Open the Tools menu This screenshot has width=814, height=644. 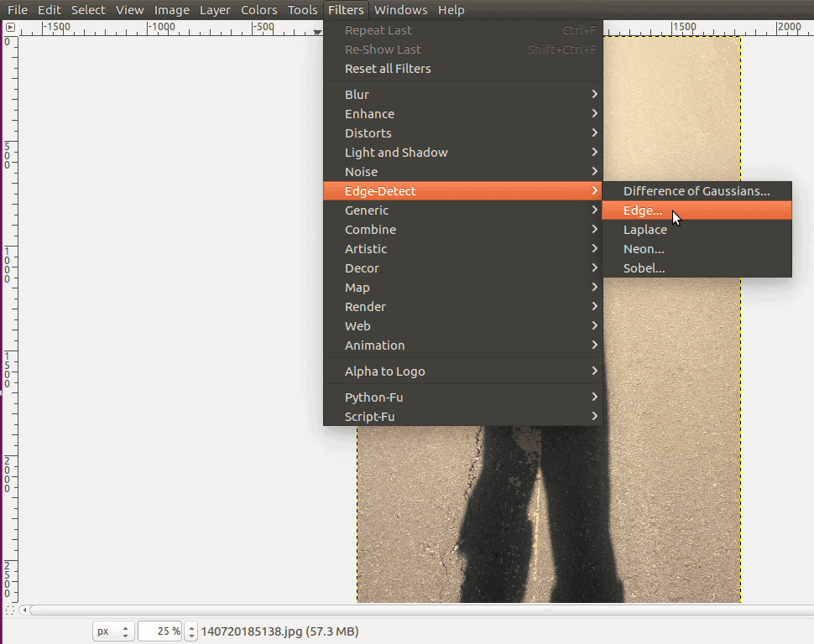(x=303, y=10)
